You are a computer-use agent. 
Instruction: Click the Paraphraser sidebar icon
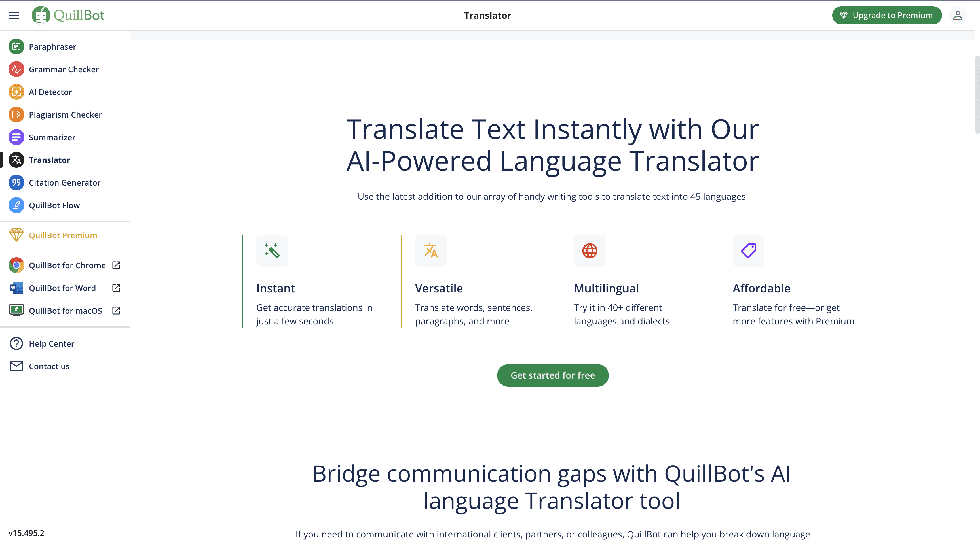(x=16, y=46)
